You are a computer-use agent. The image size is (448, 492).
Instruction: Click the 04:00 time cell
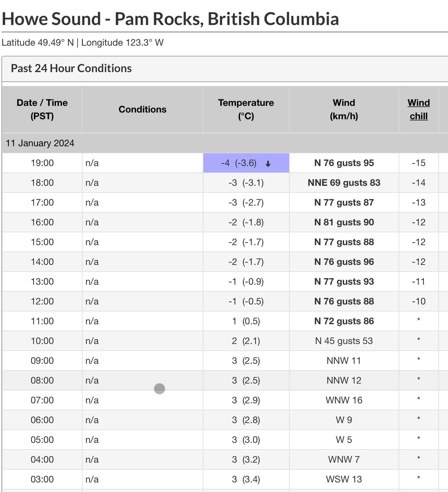[42, 459]
